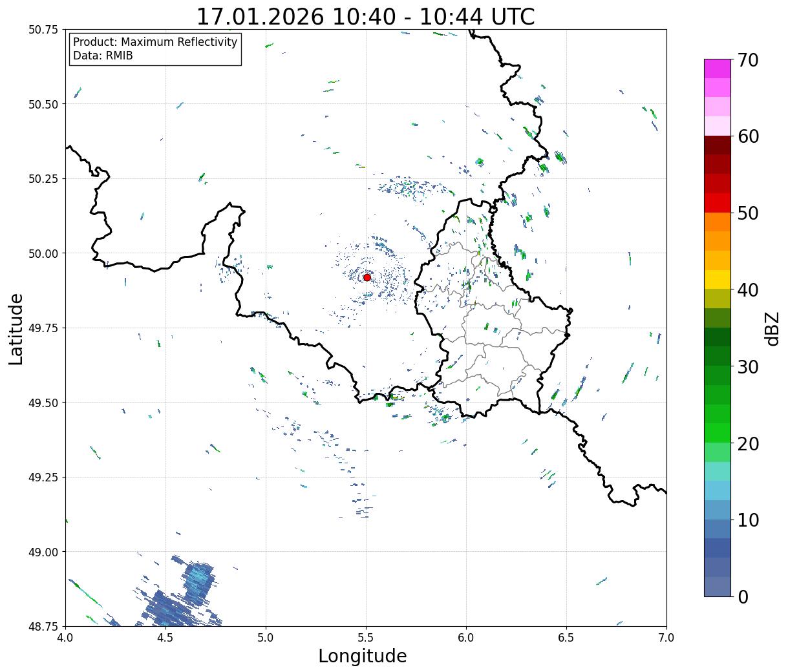This screenshot has width=788, height=672.
Task: Click the 'Data: RMIB' label
Action: (103, 56)
